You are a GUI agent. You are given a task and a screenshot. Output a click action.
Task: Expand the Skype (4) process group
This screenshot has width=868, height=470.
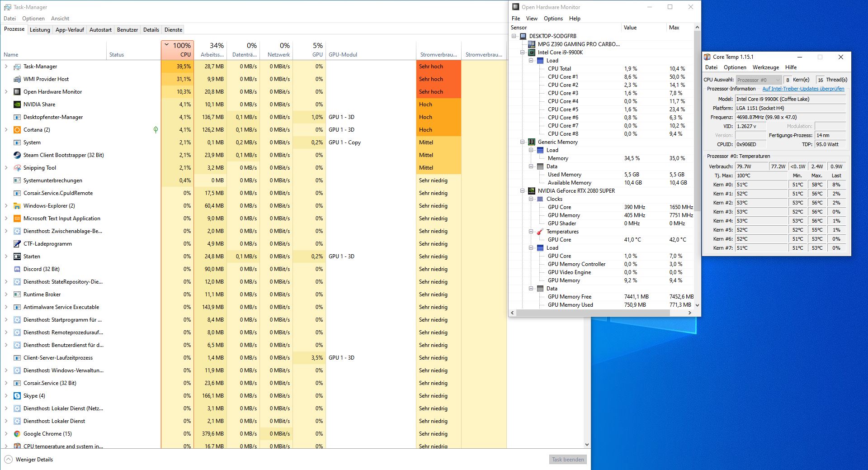point(6,396)
